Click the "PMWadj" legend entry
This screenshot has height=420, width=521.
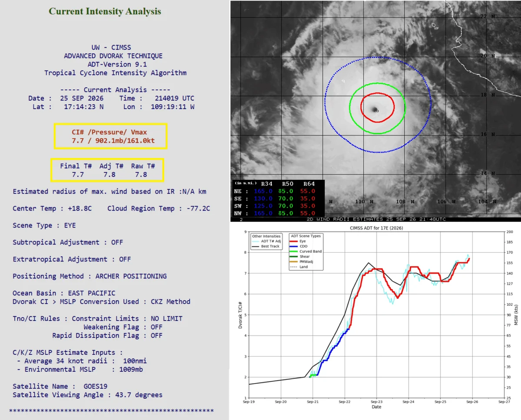click(x=302, y=262)
